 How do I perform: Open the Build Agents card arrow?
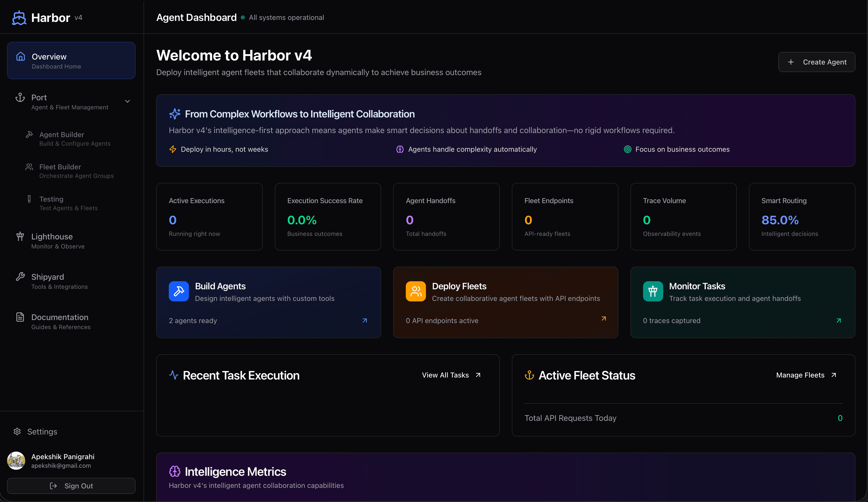364,320
